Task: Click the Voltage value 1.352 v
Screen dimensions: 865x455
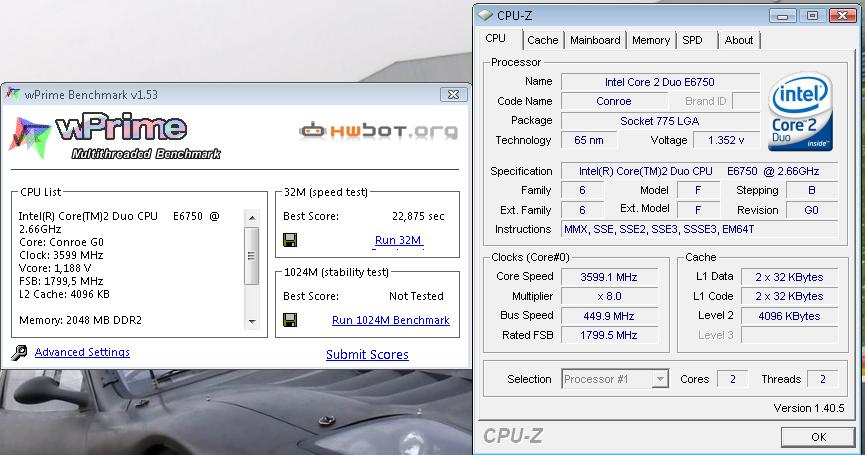Action: click(x=726, y=140)
